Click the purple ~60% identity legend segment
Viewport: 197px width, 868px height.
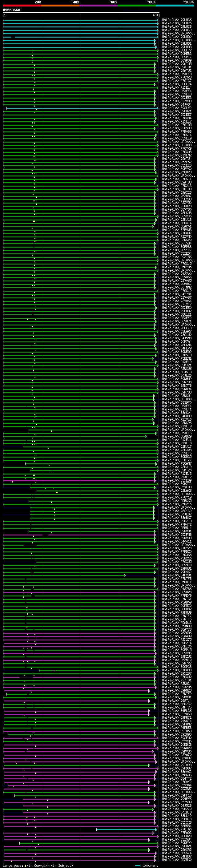click(99, 6)
